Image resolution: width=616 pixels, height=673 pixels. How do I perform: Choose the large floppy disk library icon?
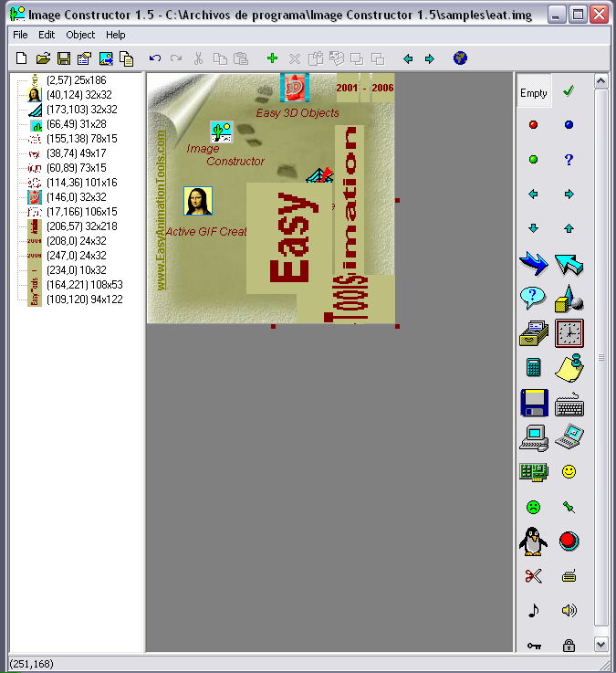click(x=534, y=403)
